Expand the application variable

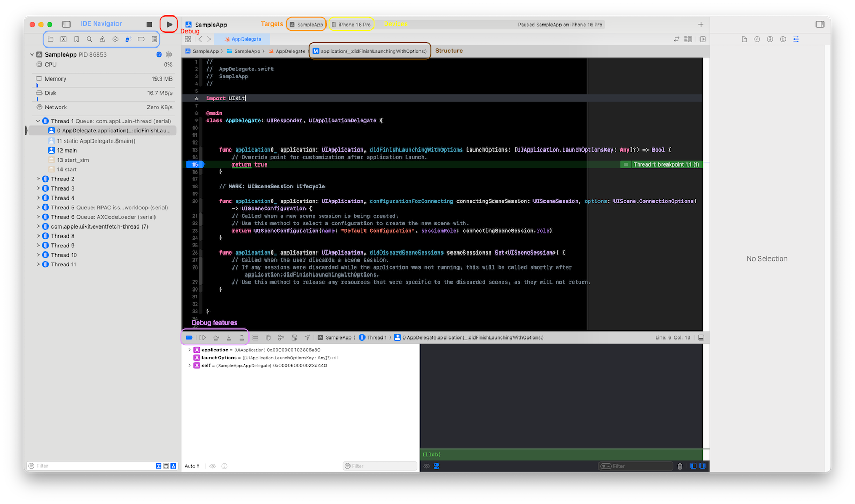[189, 350]
